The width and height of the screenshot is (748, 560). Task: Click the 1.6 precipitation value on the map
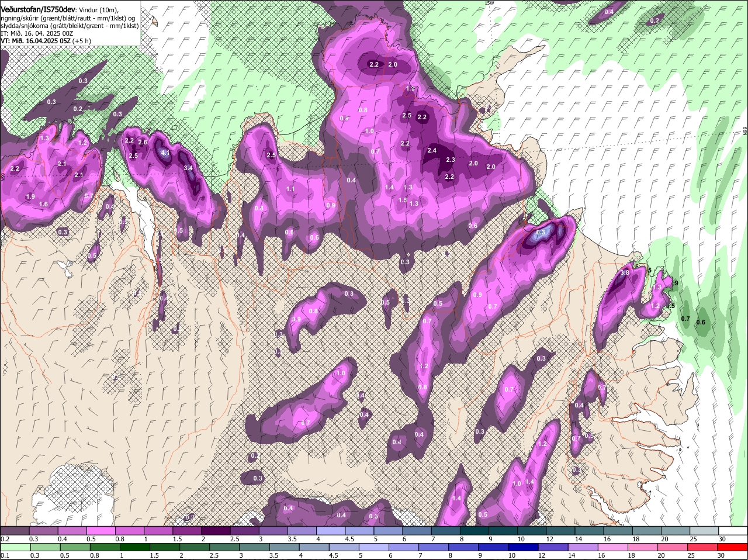(x=43, y=204)
